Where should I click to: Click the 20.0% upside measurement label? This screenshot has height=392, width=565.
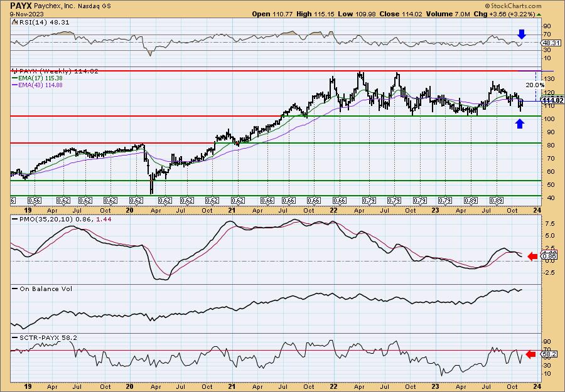535,85
